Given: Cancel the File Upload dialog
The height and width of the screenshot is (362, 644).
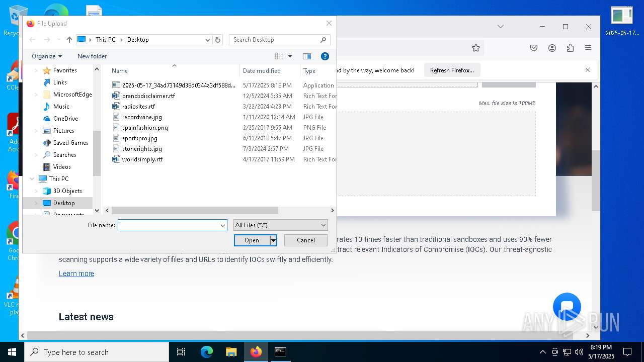Looking at the screenshot, I should [x=306, y=240].
